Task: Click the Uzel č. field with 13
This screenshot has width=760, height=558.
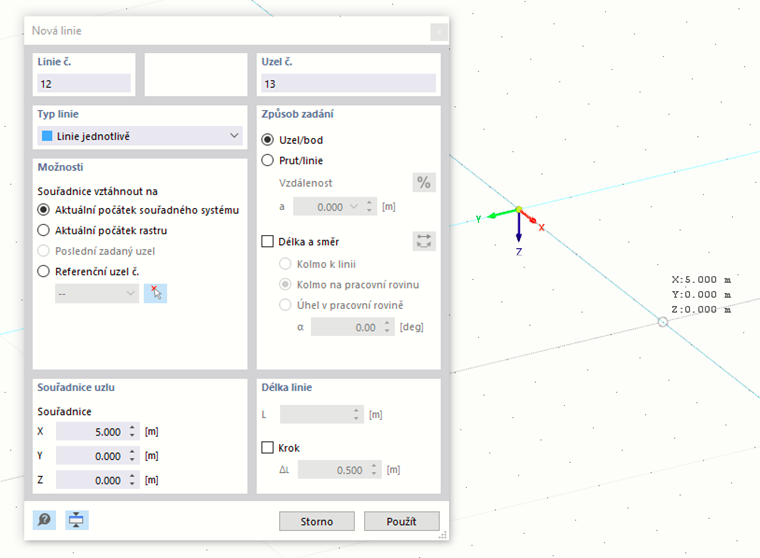Action: pos(348,83)
